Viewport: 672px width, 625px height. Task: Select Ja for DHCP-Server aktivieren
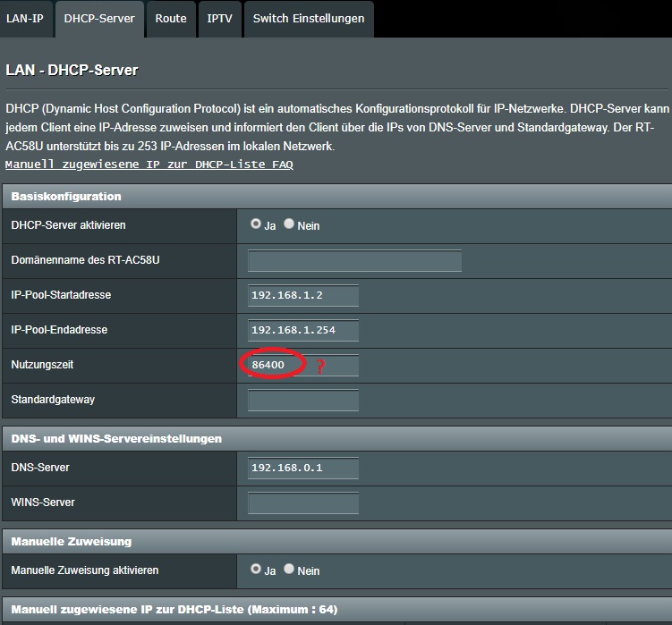click(x=255, y=224)
